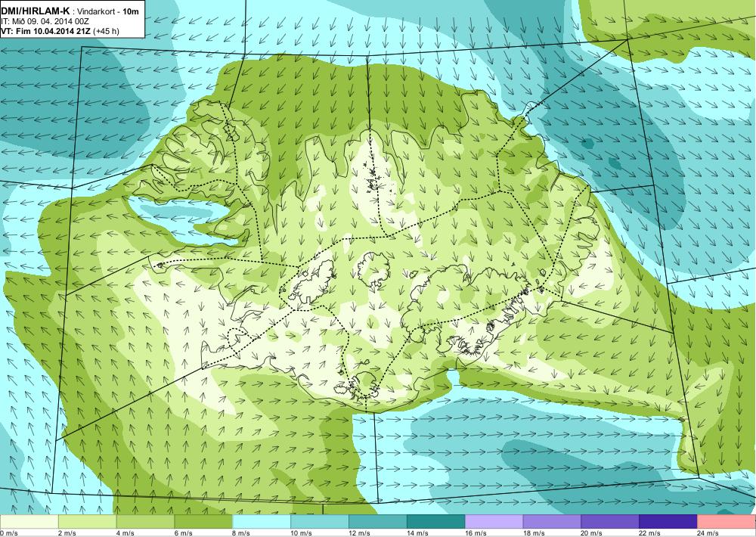Screen dimensions: 756x537
Task: Click the '18 m/s' legend label
Action: [534, 533]
